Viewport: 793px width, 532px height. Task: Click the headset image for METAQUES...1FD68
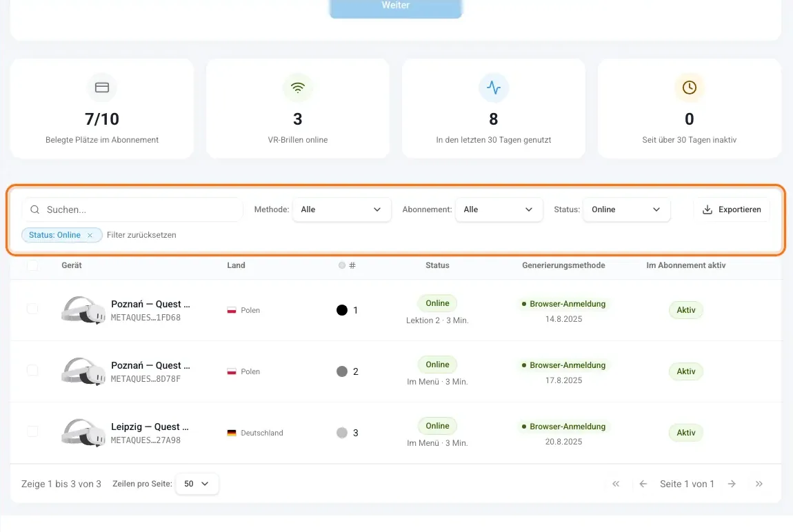(x=83, y=310)
